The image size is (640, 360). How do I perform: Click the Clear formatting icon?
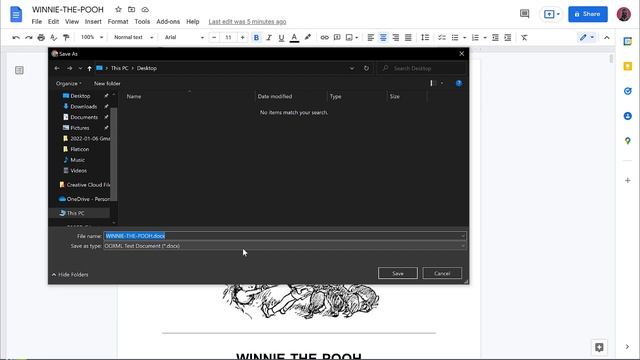[x=524, y=38]
